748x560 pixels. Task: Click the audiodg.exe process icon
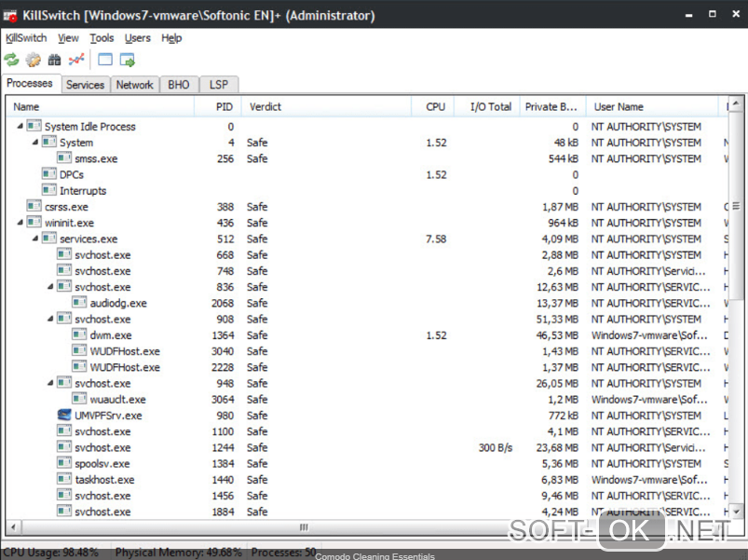click(79, 303)
